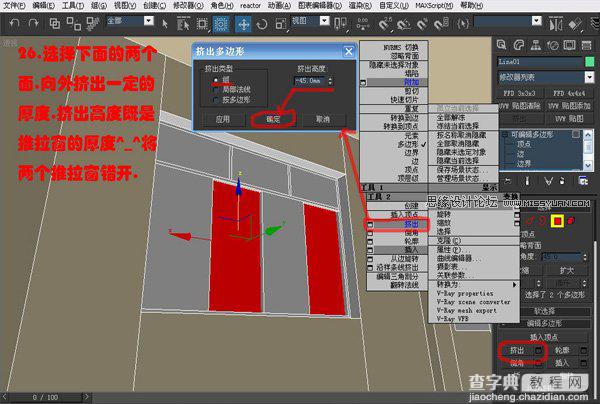This screenshot has width=600, height=404.
Task: Adjust the 角度 spinner arrows
Action: coord(585,257)
